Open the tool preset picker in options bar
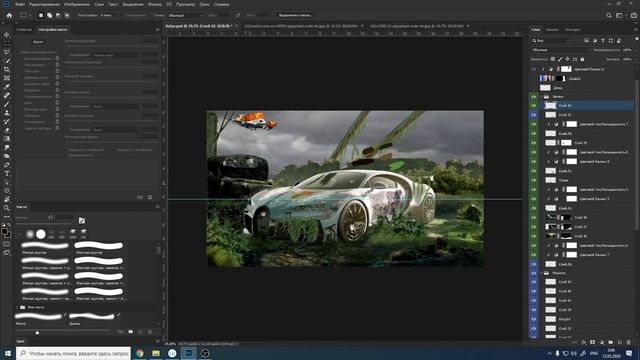 (25, 15)
